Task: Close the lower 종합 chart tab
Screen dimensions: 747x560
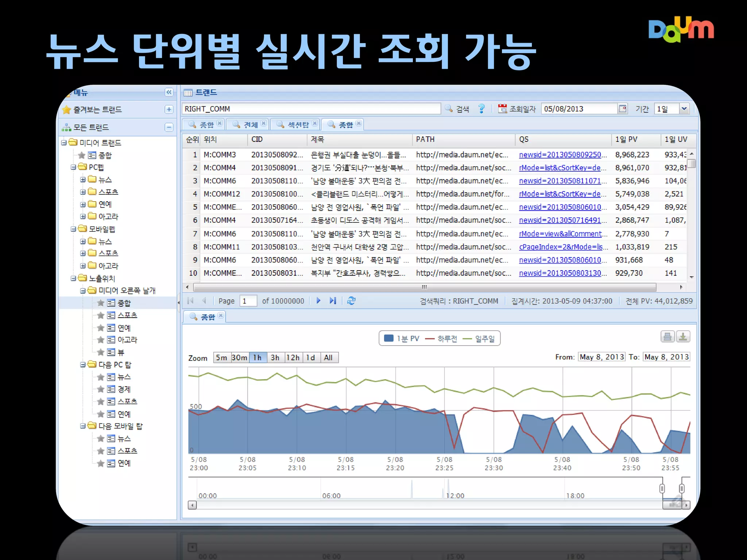Action: point(221,315)
